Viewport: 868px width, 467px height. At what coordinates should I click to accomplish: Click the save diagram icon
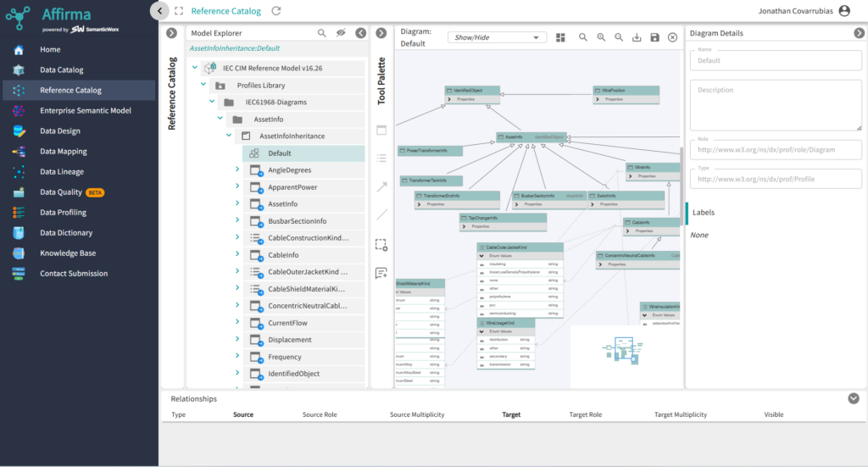pos(654,37)
